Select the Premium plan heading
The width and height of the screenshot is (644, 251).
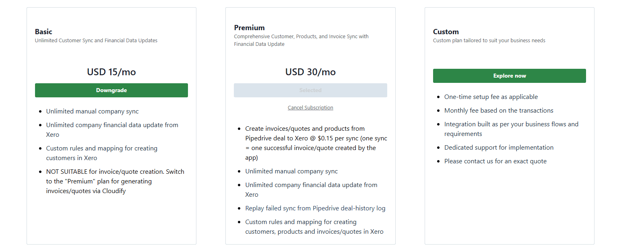(x=249, y=27)
